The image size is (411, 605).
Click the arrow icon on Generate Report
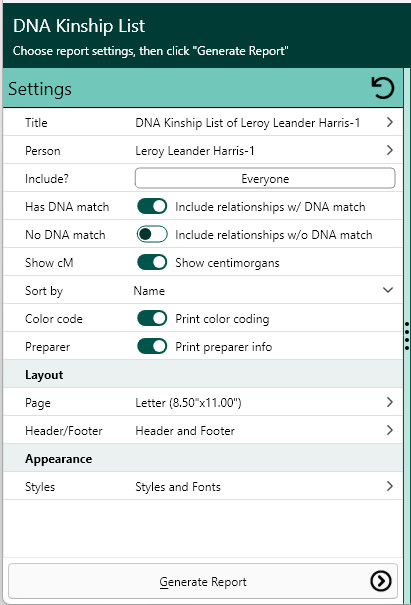tap(381, 581)
